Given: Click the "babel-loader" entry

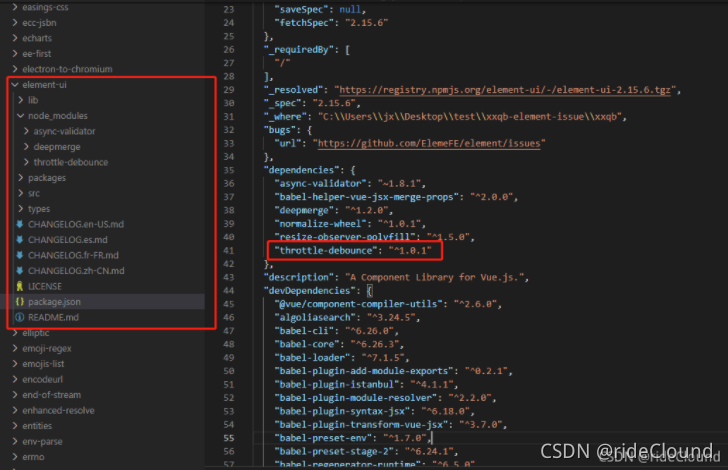Looking at the screenshot, I should [312, 358].
